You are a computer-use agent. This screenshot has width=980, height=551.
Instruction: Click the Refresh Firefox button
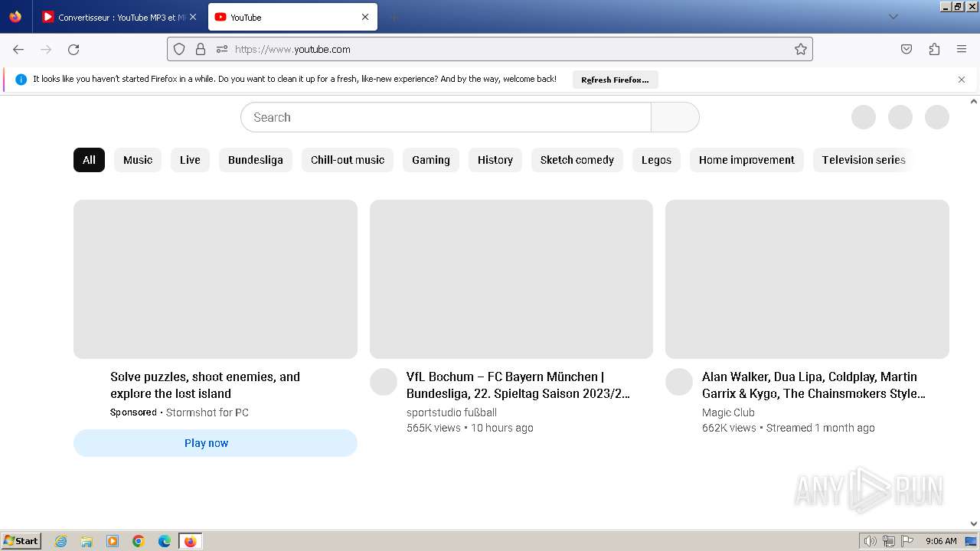[615, 80]
